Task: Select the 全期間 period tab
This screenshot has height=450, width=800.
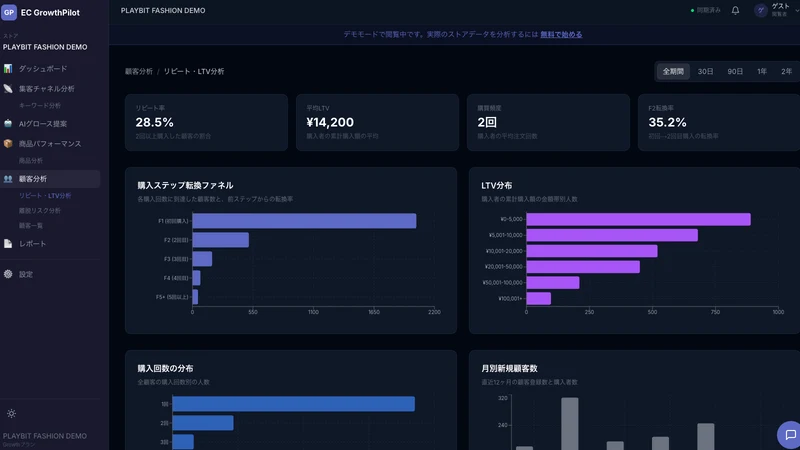Action: pyautogui.click(x=673, y=71)
